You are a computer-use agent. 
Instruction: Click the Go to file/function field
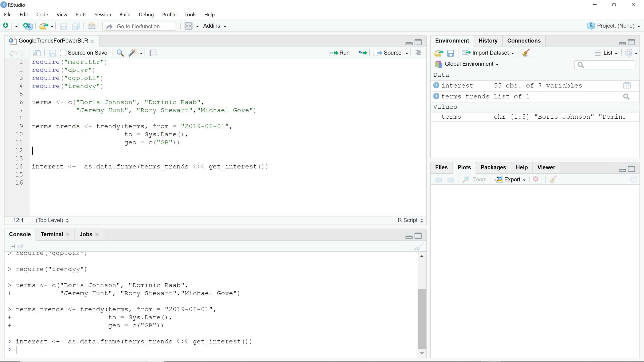tap(139, 26)
